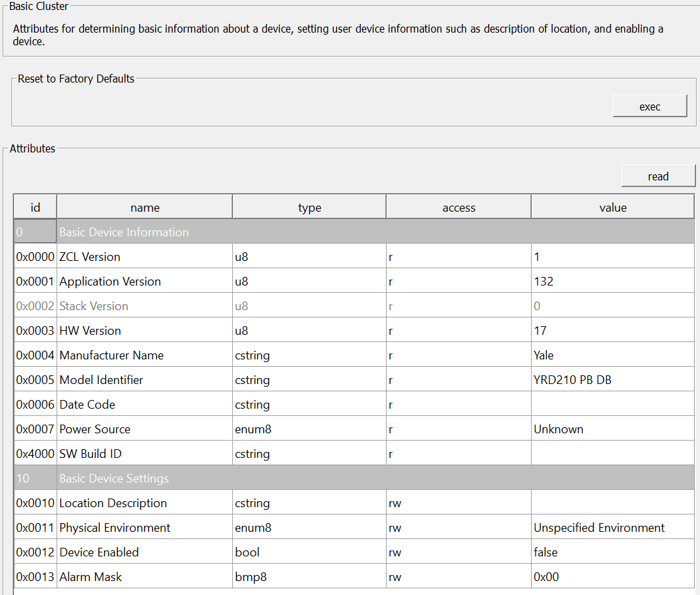The height and width of the screenshot is (595, 700).
Task: Click the type column header
Action: click(309, 207)
